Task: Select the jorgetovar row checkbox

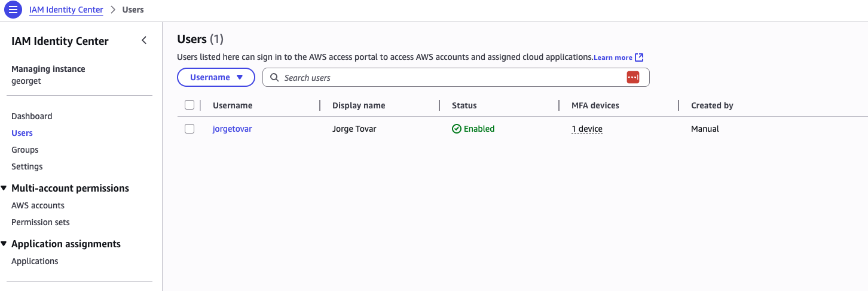Action: tap(190, 129)
